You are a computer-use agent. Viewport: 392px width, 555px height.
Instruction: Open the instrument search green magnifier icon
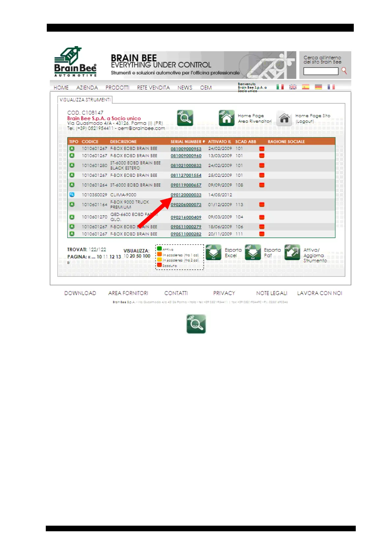[x=185, y=118]
